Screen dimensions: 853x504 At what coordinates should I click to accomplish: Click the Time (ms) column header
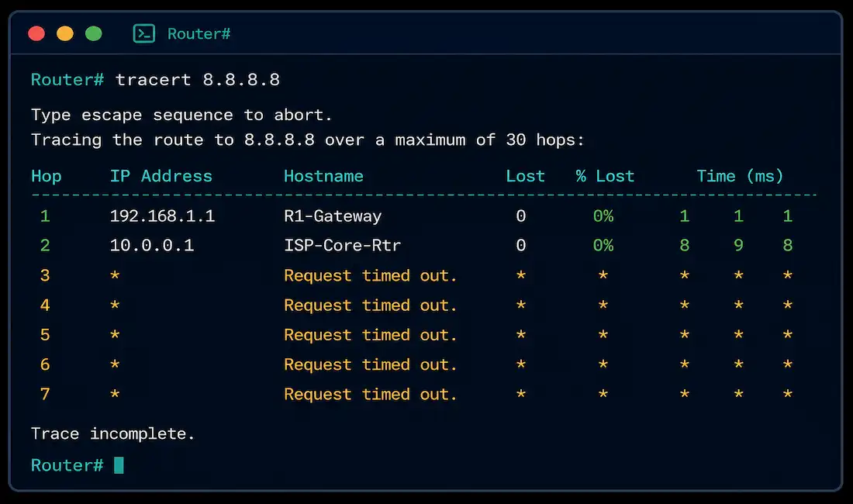point(740,176)
